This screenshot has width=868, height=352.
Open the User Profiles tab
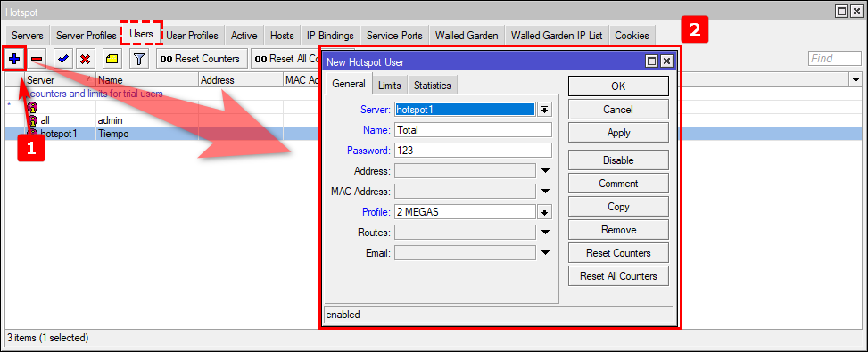click(x=192, y=36)
